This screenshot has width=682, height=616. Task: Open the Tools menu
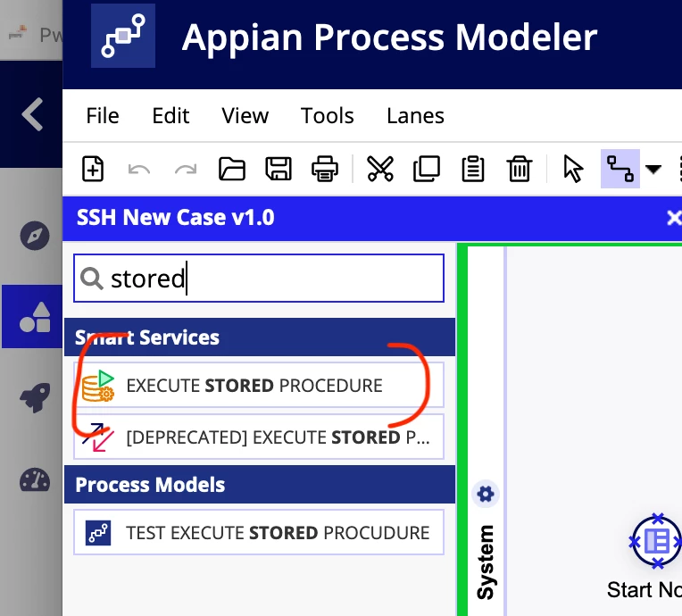(x=327, y=116)
